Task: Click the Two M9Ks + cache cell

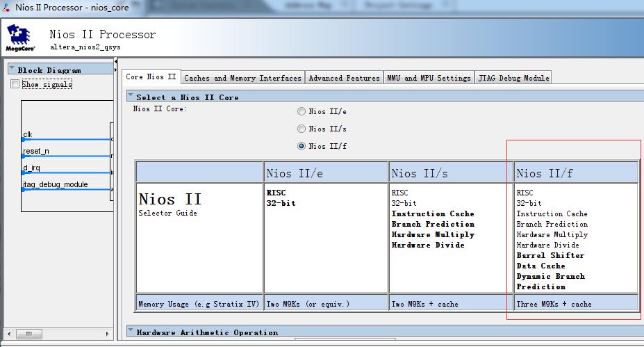Action: pos(451,304)
